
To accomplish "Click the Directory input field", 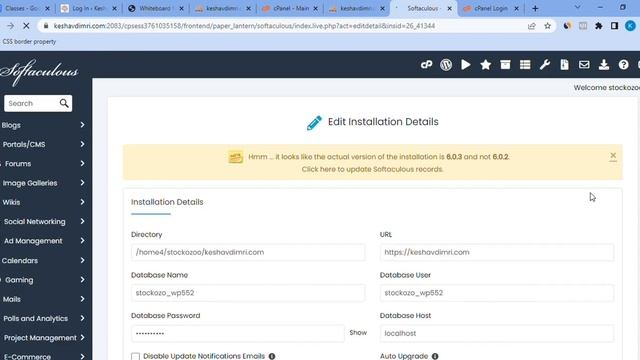I will pos(248,252).
